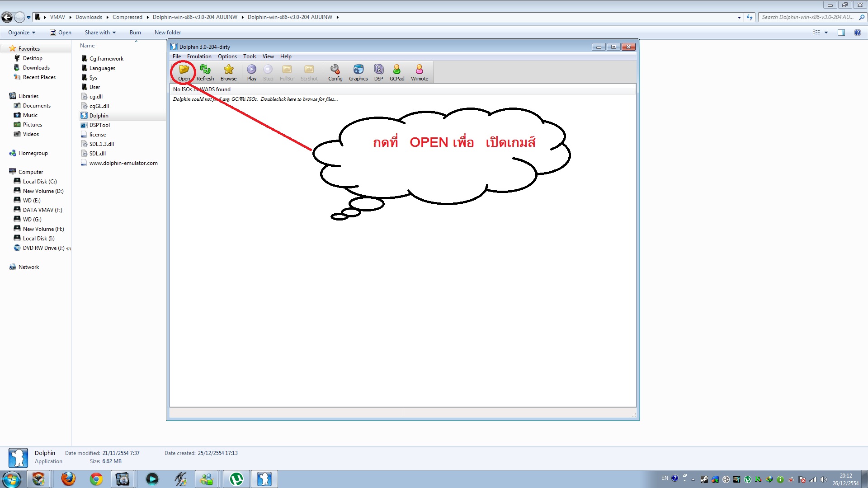Open Dolphin Help menu
868x488 pixels.
point(286,56)
